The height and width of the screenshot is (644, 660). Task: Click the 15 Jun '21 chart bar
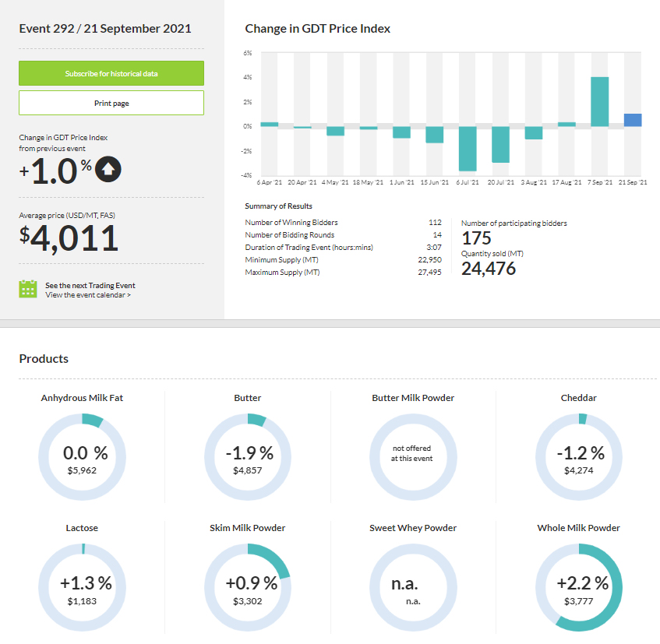click(434, 134)
